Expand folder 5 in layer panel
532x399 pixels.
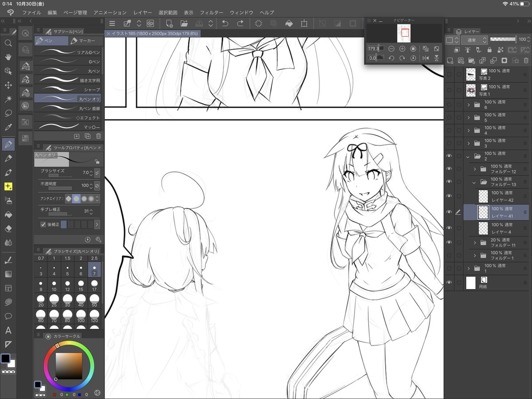[x=469, y=117]
